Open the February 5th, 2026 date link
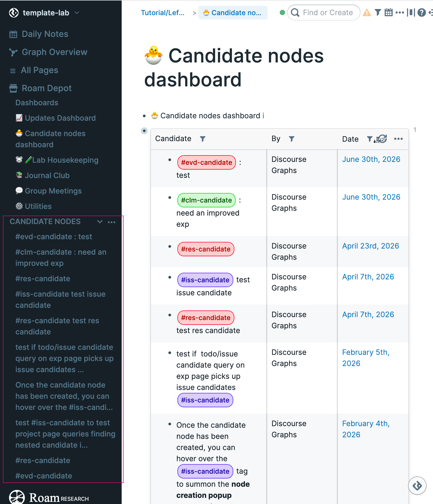Viewport: 433px width, 504px height. tap(366, 358)
